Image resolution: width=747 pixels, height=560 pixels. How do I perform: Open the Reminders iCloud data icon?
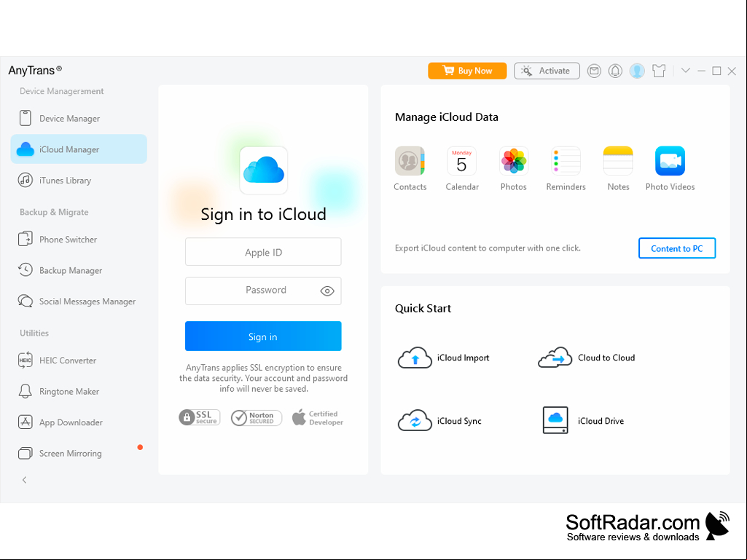[x=566, y=161]
